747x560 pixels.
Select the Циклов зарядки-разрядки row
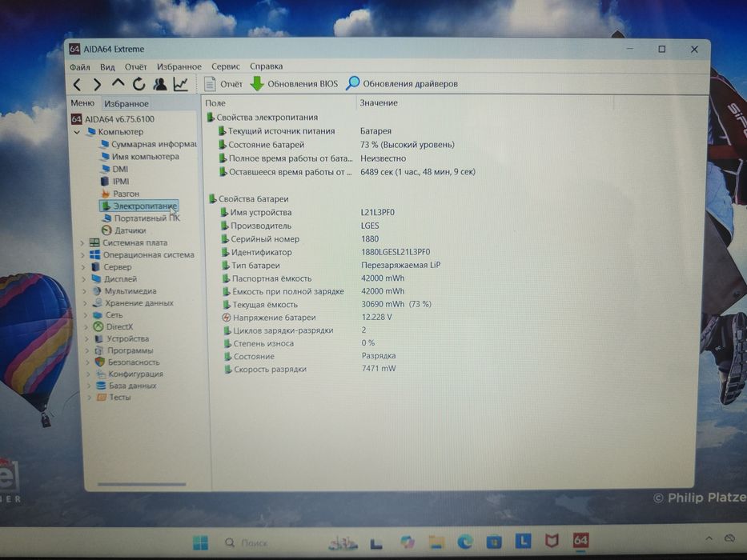point(295,330)
